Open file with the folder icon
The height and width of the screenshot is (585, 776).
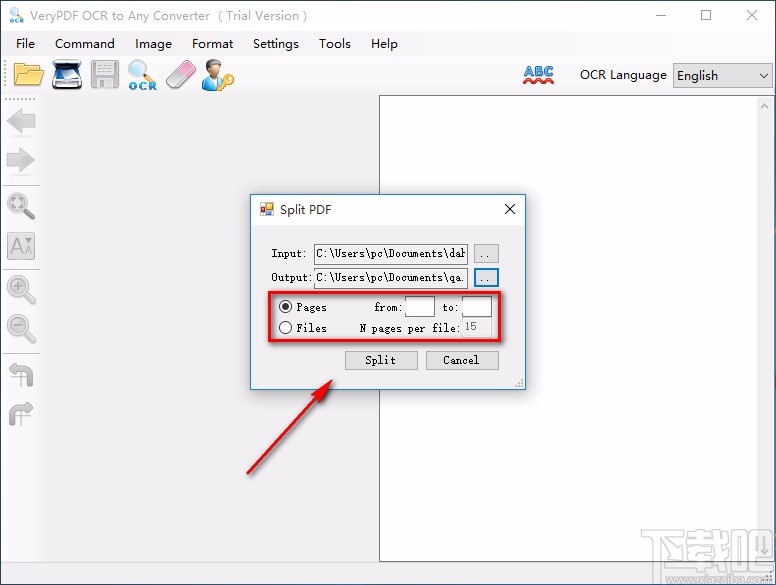click(29, 75)
